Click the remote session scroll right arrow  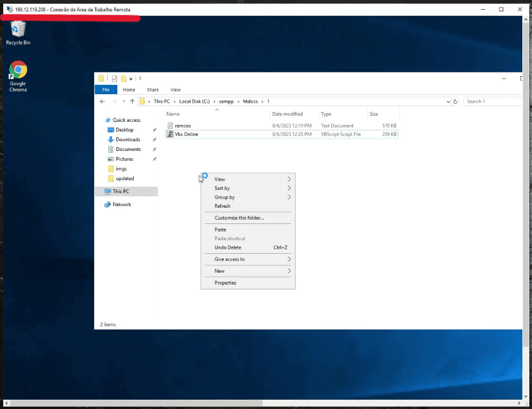519,403
